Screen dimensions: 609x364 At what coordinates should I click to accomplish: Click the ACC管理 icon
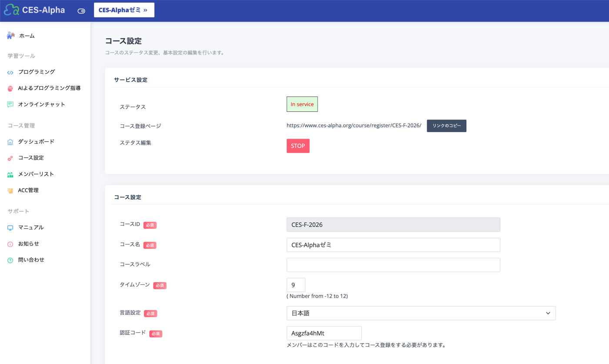click(x=10, y=190)
